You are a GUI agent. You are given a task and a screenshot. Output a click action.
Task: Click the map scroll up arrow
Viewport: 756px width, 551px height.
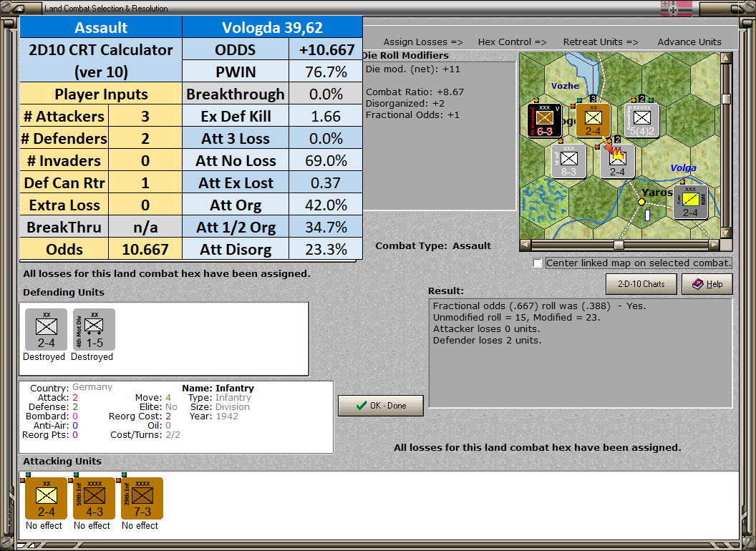point(726,59)
